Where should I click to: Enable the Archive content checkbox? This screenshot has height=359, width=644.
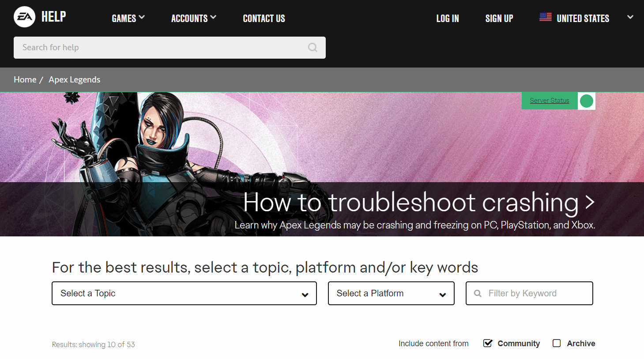point(556,343)
